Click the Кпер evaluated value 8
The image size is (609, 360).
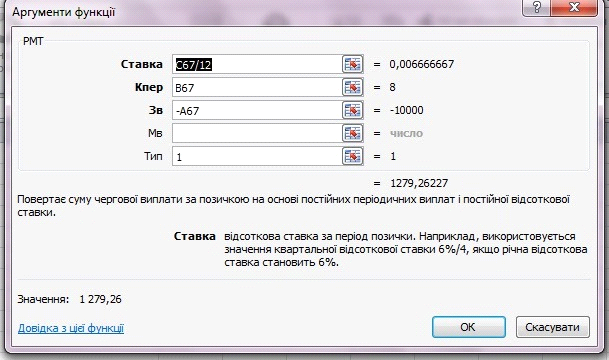pos(392,87)
